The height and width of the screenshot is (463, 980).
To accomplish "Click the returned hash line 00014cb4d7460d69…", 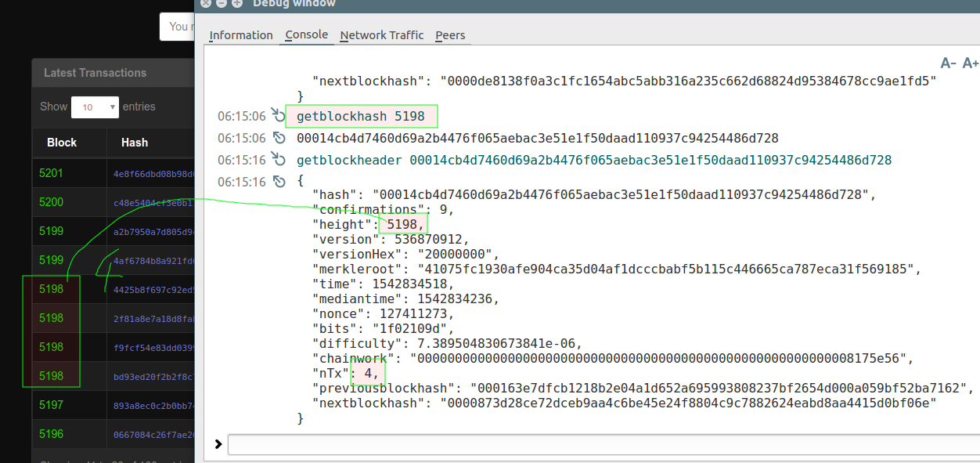I will tap(538, 139).
